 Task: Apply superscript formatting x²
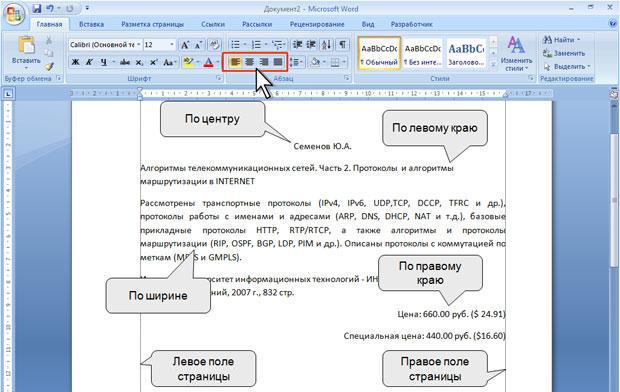153,62
